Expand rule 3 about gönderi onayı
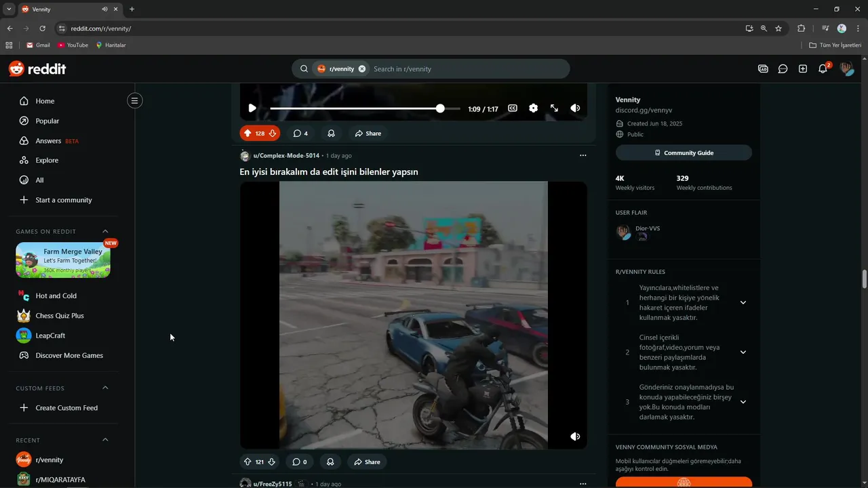868x488 pixels. point(743,402)
